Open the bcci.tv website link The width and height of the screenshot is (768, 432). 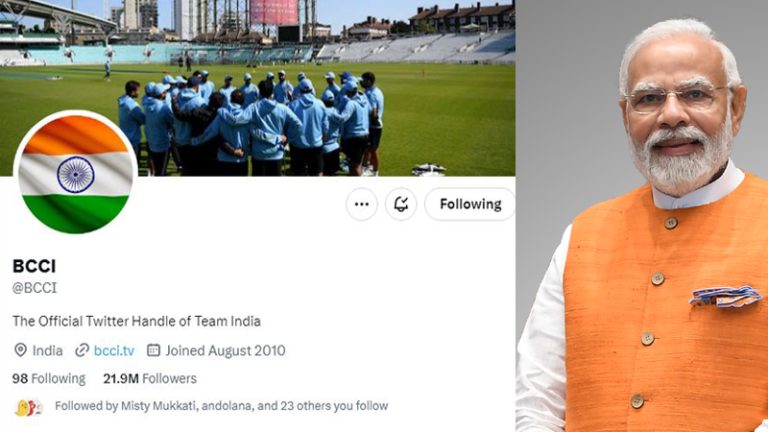click(x=114, y=351)
